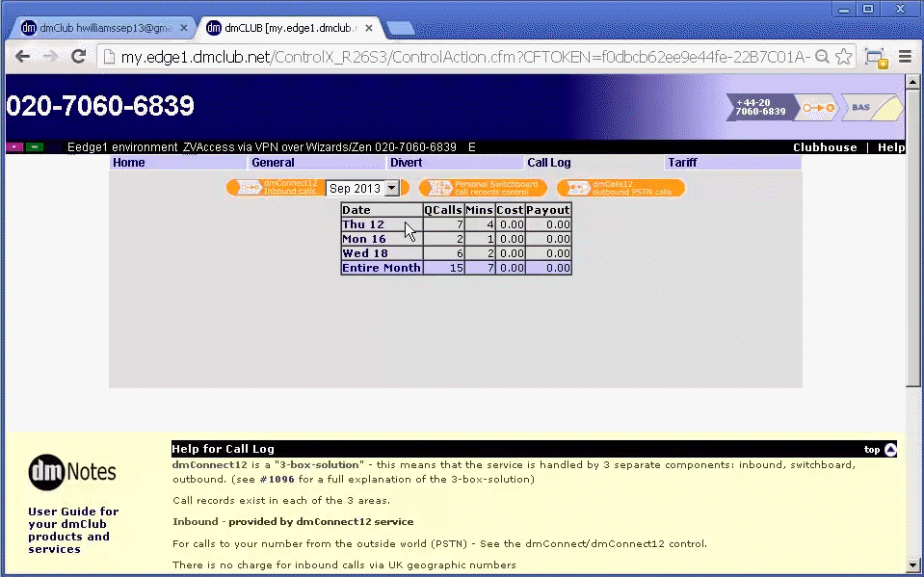Click the orange key-arrow banner icon
The height and width of the screenshot is (577, 924).
tap(819, 107)
